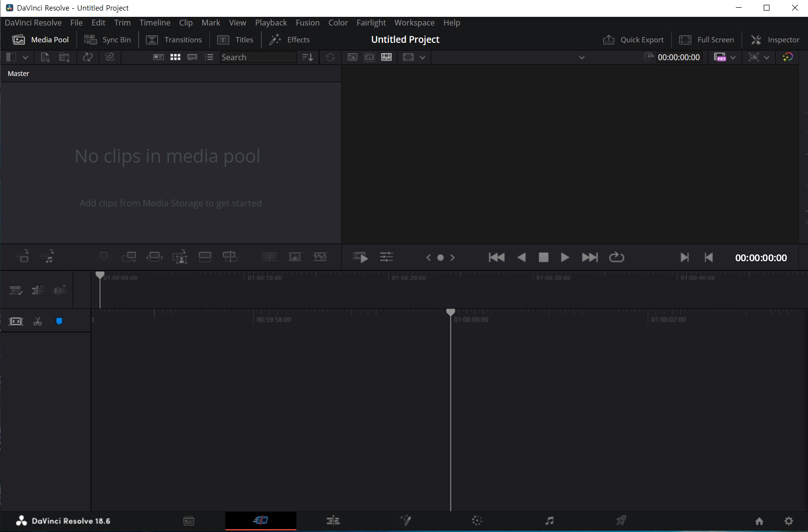The height and width of the screenshot is (532, 808).
Task: Open the File menu
Action: click(x=76, y=23)
